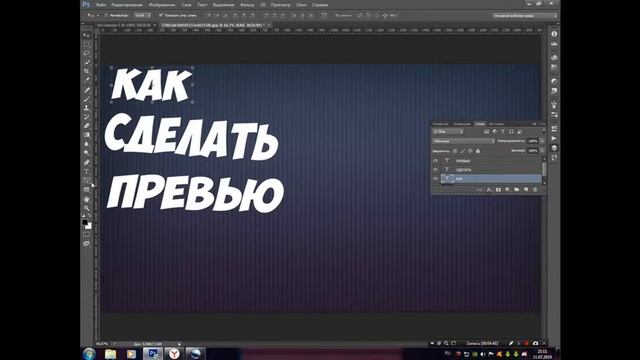Screen dimensions: 640x360
Task: Filter layers by shape layers icon
Action: pos(511,131)
